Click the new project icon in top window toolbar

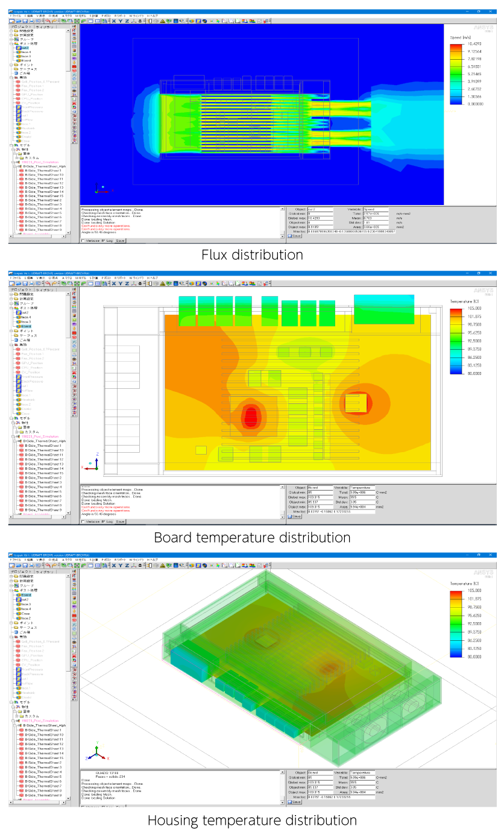pyautogui.click(x=11, y=21)
